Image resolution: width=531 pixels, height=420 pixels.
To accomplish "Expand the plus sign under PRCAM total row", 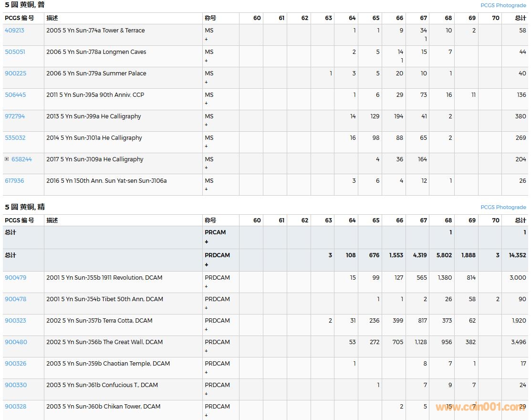I will point(207,242).
